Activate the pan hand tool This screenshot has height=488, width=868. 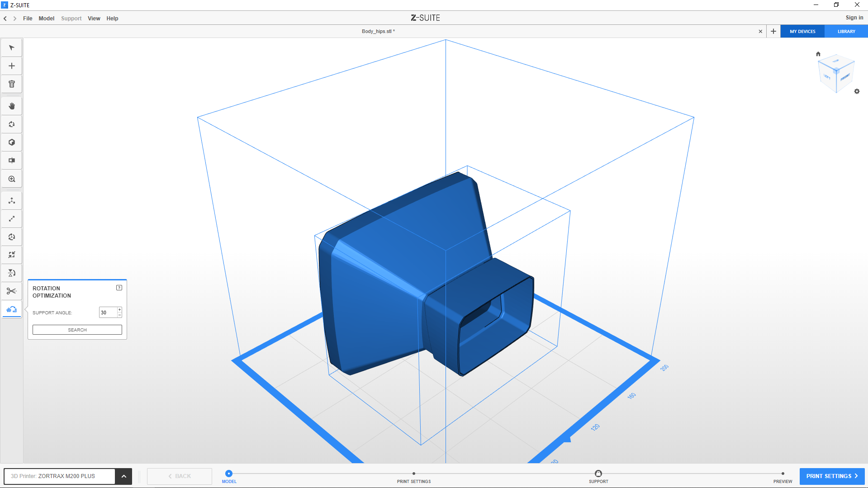(x=12, y=106)
